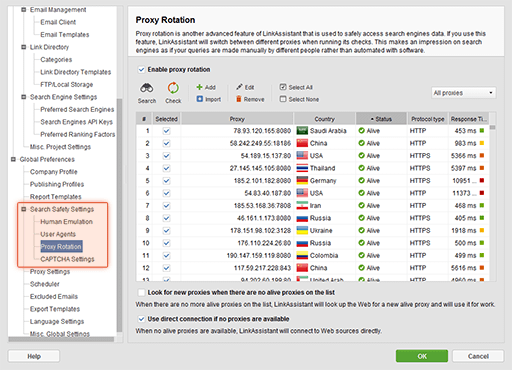This screenshot has height=370, width=512.
Task: Collapse the Link Directory tree node
Action: point(24,47)
